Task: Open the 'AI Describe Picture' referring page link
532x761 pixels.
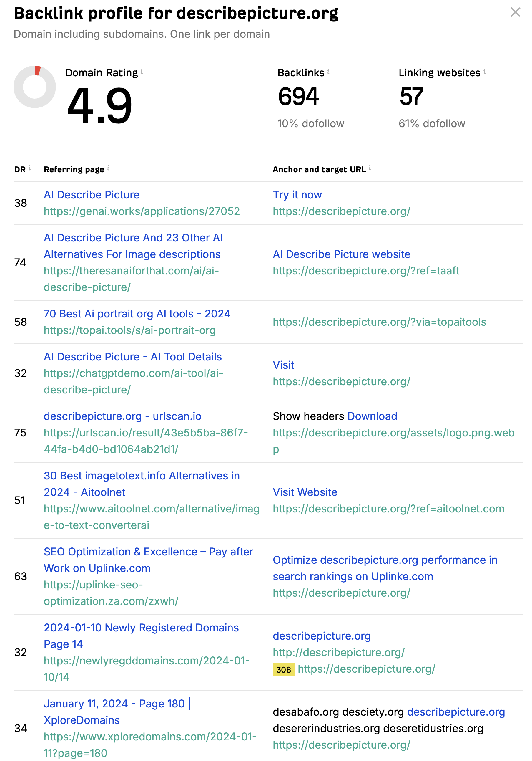Action: coord(92,195)
